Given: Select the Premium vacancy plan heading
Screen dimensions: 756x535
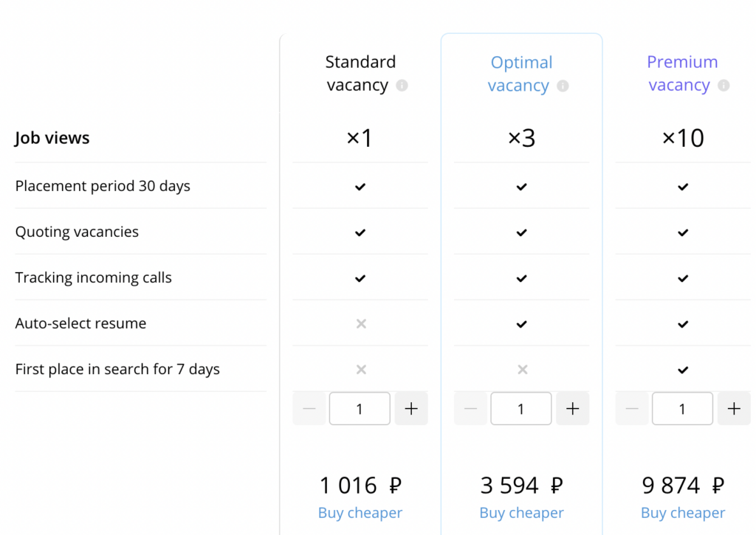Looking at the screenshot, I should (682, 74).
